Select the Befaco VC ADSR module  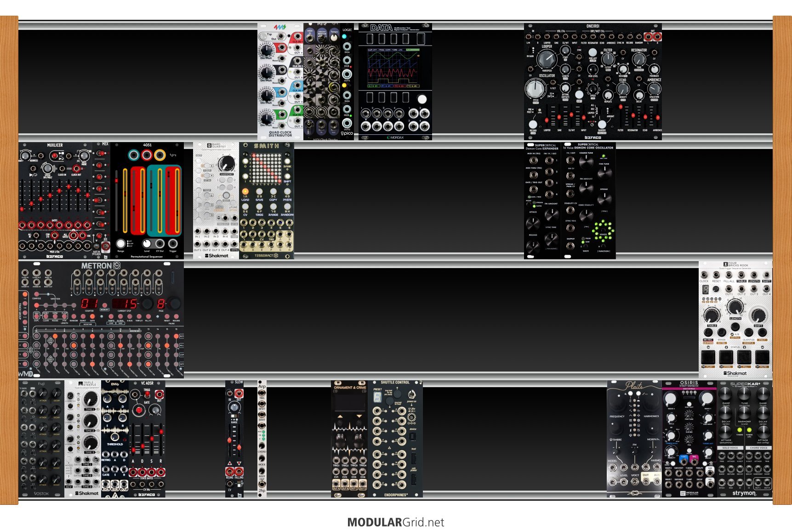(147, 439)
